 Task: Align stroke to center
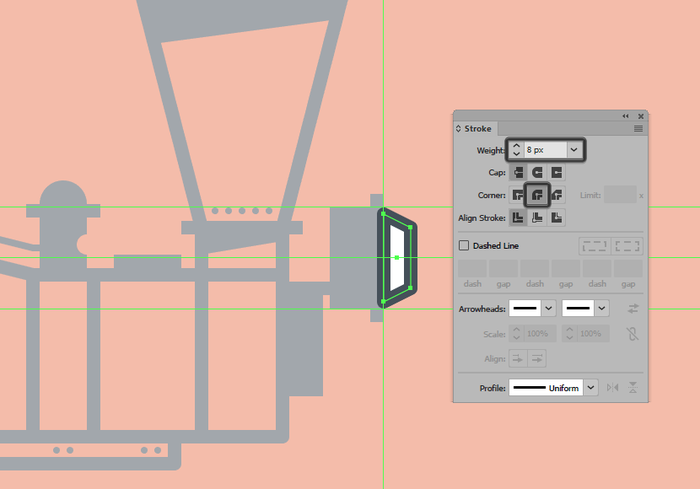[518, 217]
